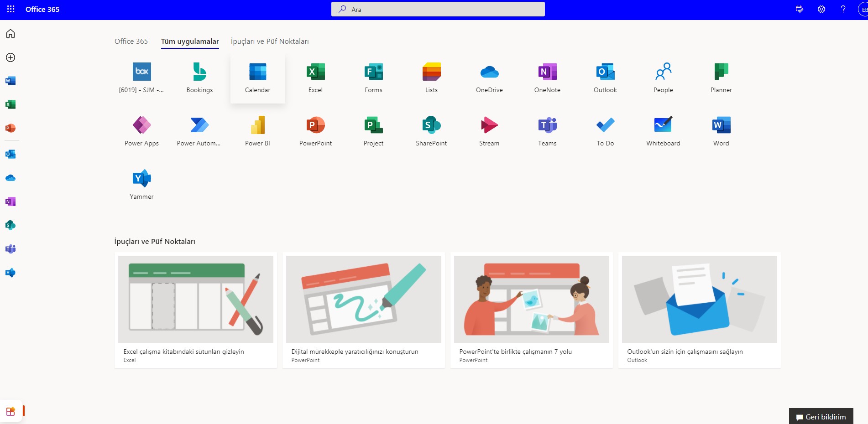Click the Teams icon in left sidebar

(10, 249)
